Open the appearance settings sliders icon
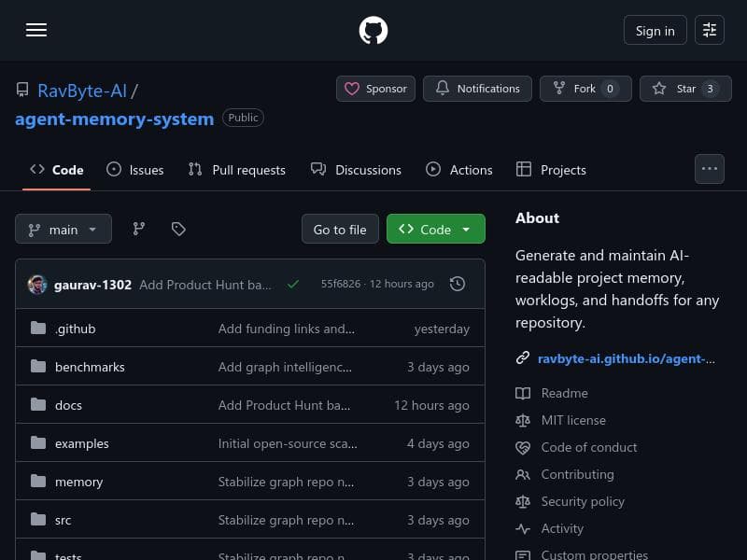Screen dimensions: 747x560 click(x=710, y=30)
